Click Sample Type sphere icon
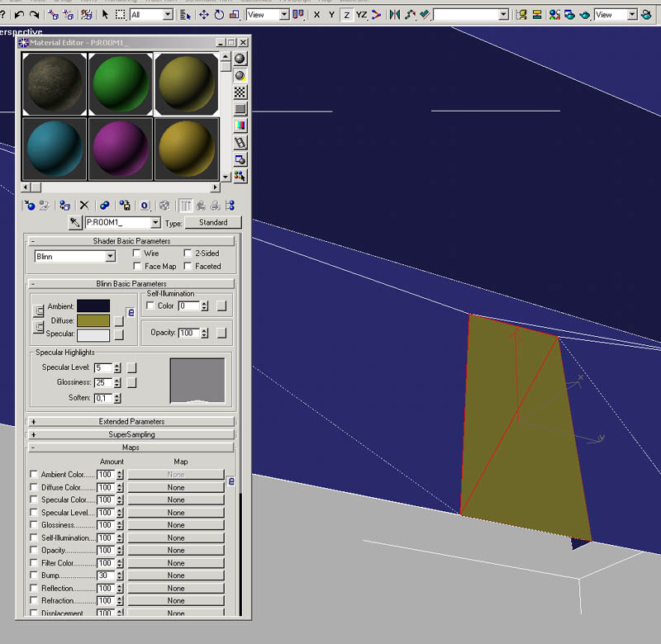Image resolution: width=661 pixels, height=644 pixels. click(240, 59)
